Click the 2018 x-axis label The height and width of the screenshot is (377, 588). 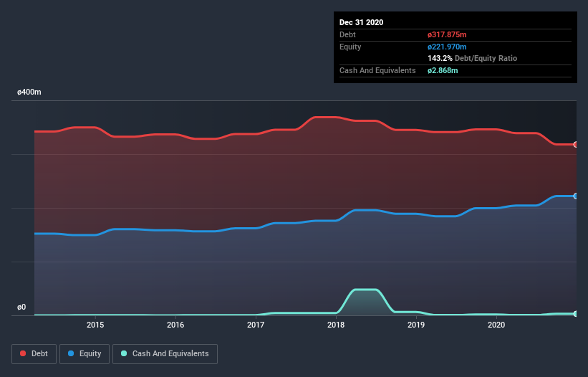coord(336,325)
